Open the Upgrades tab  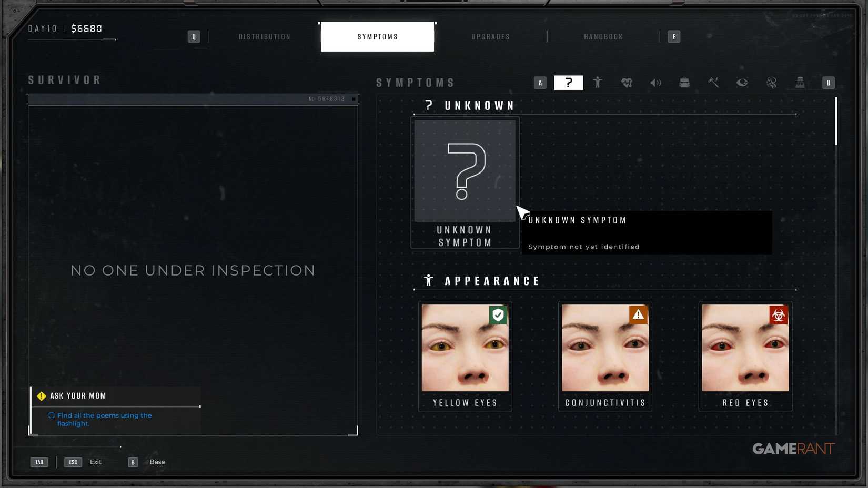click(x=490, y=37)
